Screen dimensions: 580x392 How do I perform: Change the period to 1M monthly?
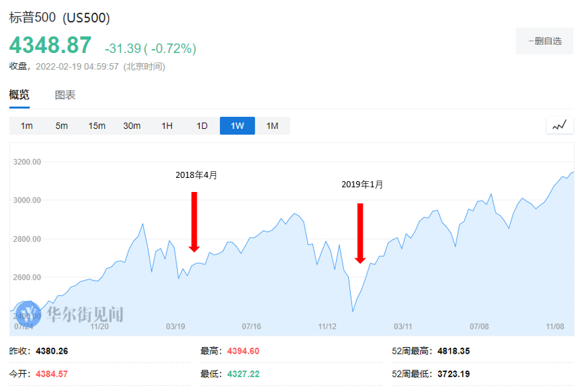tap(272, 126)
